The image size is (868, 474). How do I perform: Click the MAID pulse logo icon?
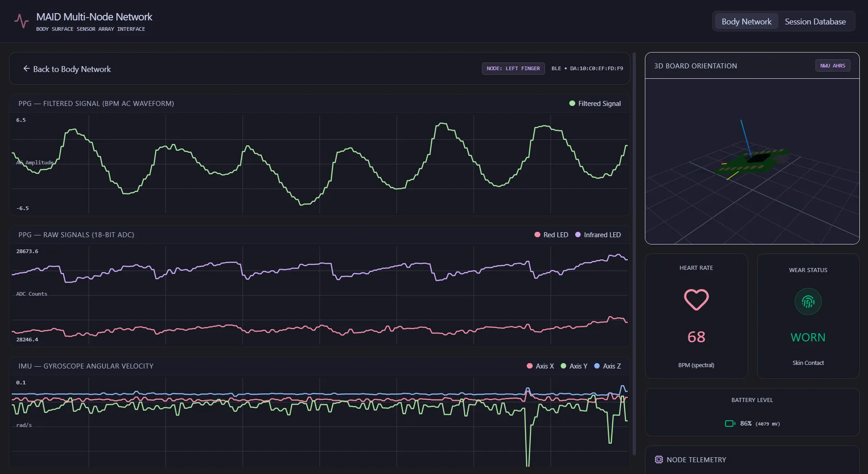click(21, 21)
